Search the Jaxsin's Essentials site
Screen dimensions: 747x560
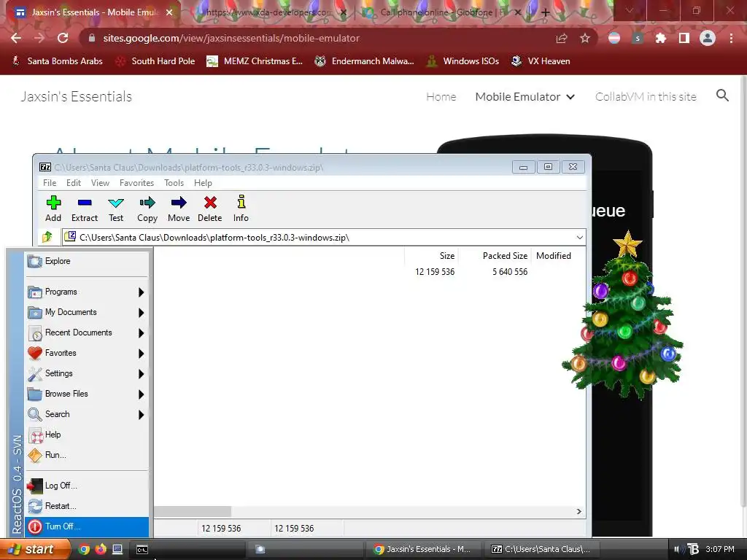[722, 96]
